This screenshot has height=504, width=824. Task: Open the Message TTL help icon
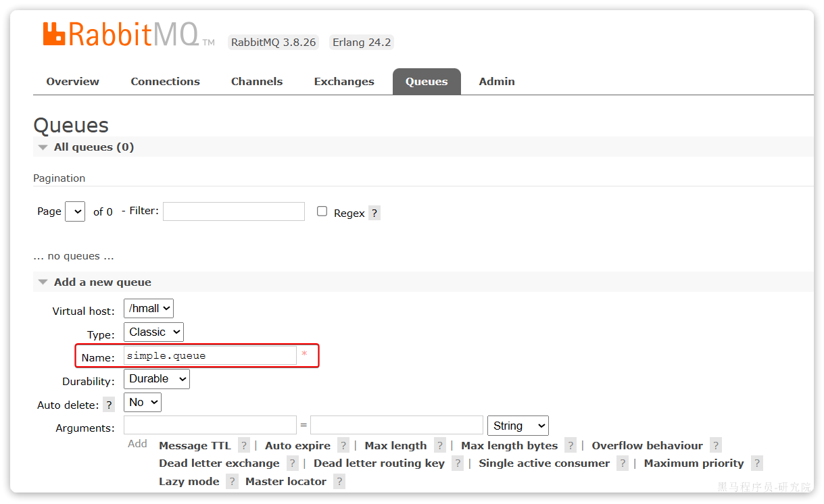pyautogui.click(x=243, y=445)
